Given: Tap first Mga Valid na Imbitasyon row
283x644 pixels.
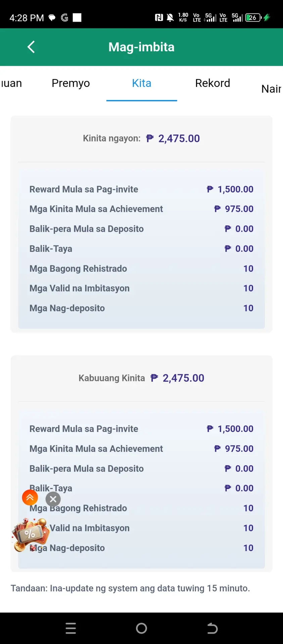Looking at the screenshot, I should [x=141, y=288].
